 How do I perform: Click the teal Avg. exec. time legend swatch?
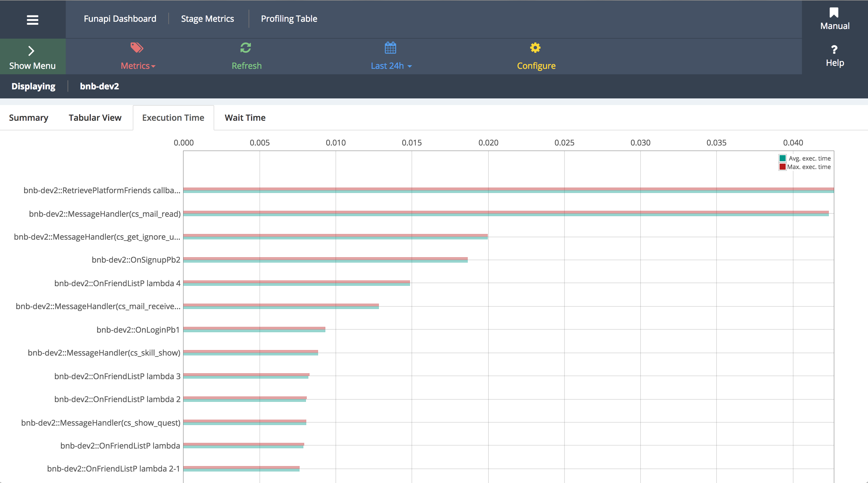click(x=782, y=158)
